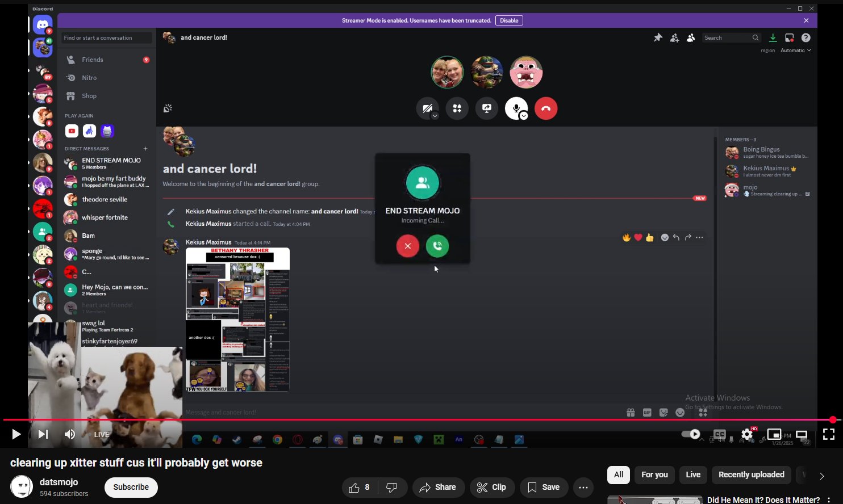843x504 pixels.
Task: React with fire emoji on message
Action: coord(627,237)
